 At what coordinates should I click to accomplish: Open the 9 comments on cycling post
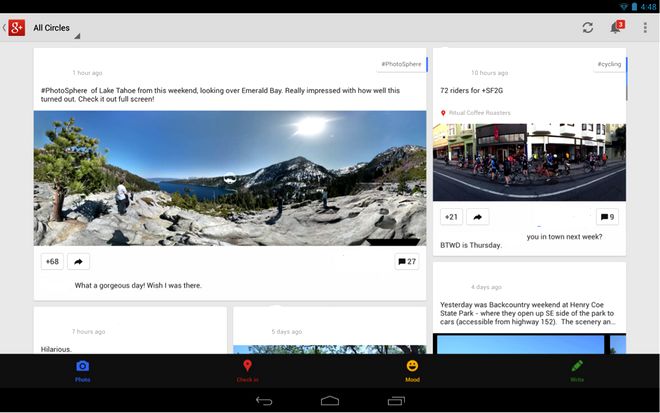point(607,217)
